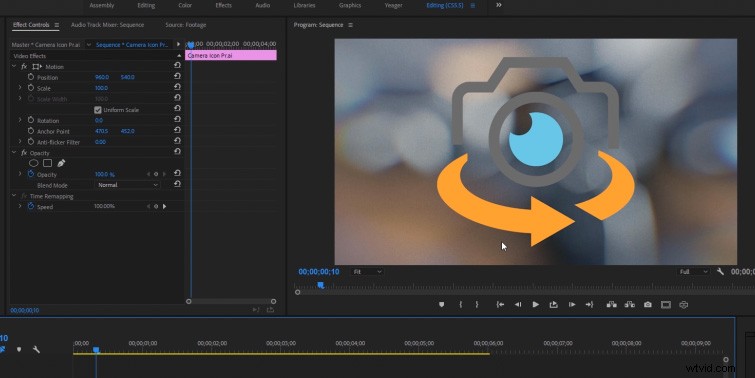Reset the Position parameter
Screen dimensions: 755x378
coord(177,77)
